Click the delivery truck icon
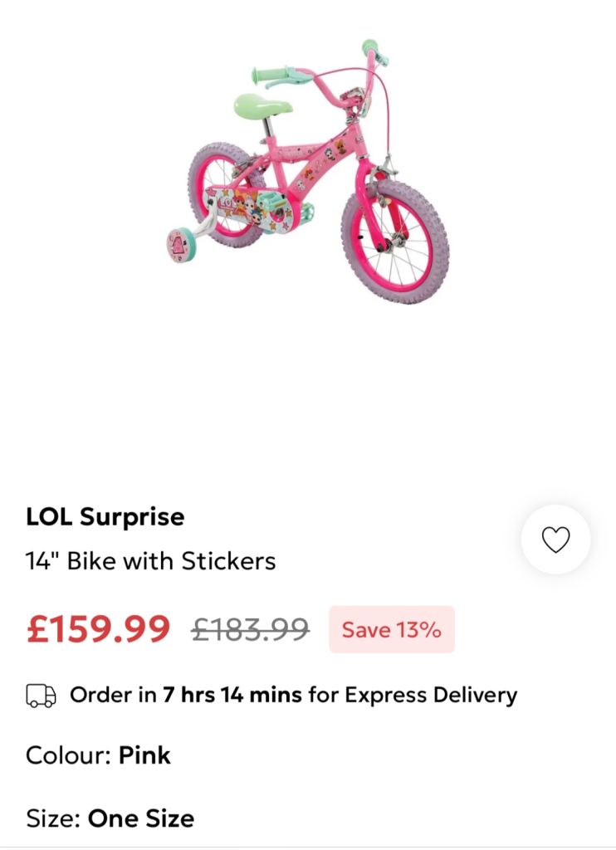616x850 pixels. click(x=42, y=695)
